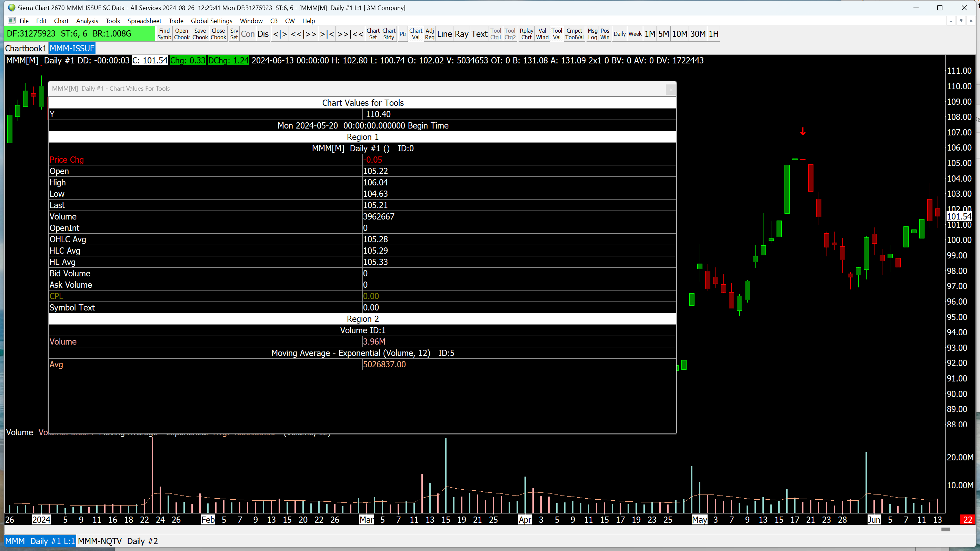Switch chart to 5M timeframe
Viewport: 980px width, 551px height.
pos(663,34)
